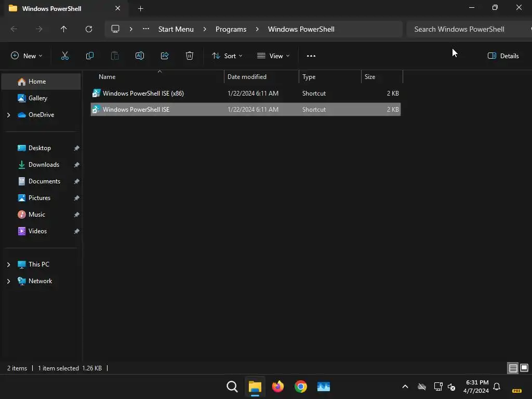The height and width of the screenshot is (399, 532).
Task: Open Search from the taskbar
Action: click(232, 387)
